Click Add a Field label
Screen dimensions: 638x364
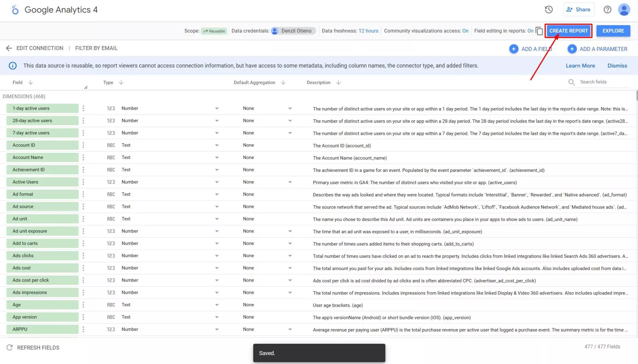(x=536, y=49)
